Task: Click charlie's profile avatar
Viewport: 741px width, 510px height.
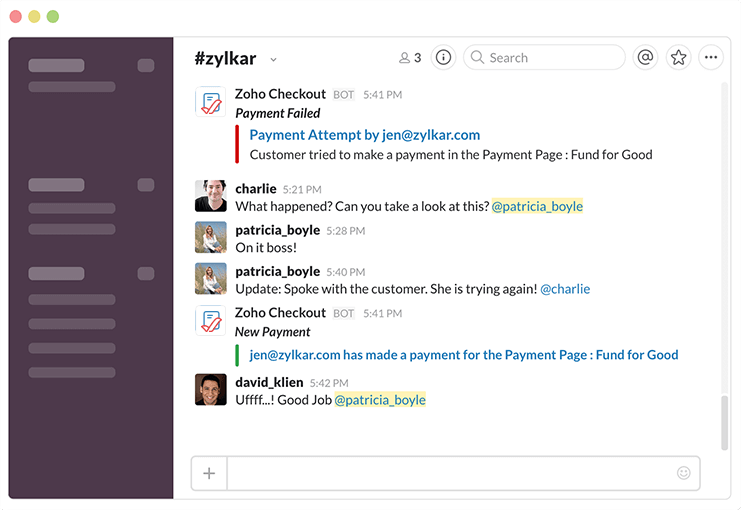Action: point(210,197)
